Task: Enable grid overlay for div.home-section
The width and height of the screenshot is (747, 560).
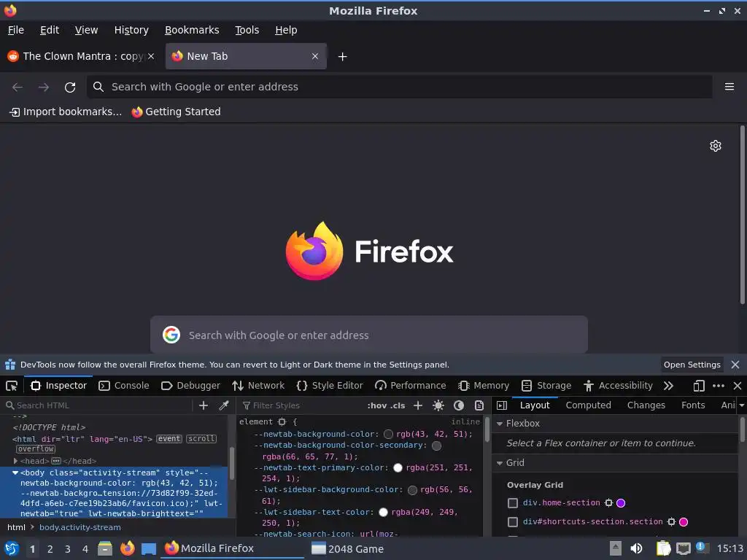Action: pos(513,503)
